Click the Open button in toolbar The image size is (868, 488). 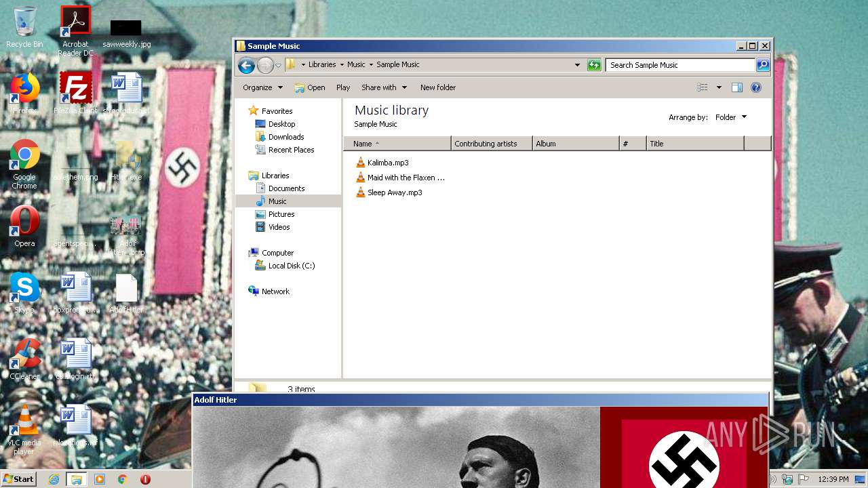tap(310, 87)
